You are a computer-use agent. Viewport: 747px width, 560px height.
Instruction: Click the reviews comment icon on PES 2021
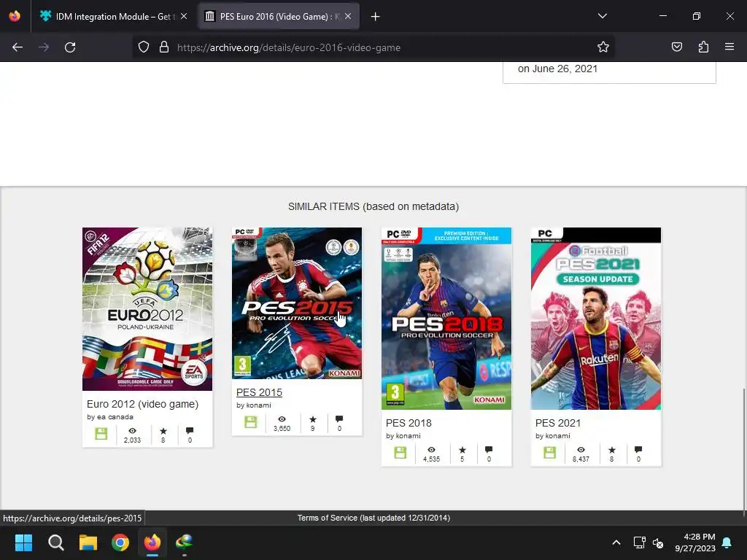pyautogui.click(x=638, y=449)
